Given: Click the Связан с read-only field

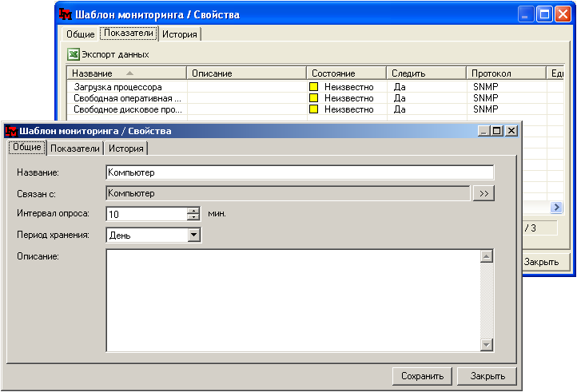Looking at the screenshot, I should pos(288,193).
